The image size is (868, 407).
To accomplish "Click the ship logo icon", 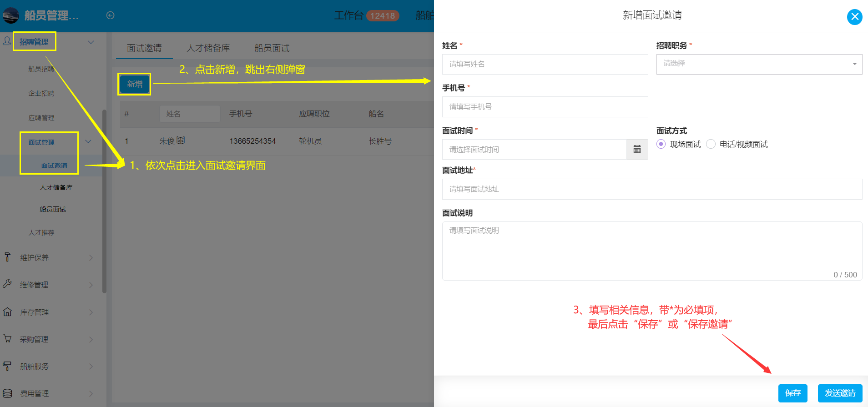I will click(x=10, y=15).
